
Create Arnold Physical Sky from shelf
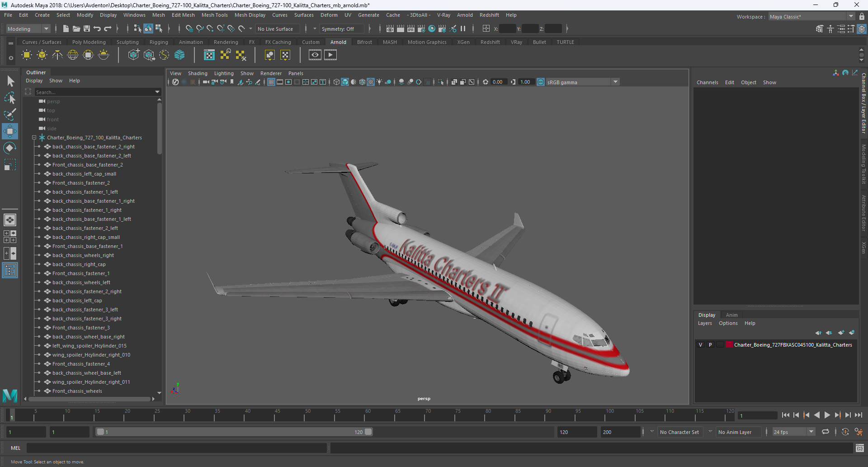104,55
